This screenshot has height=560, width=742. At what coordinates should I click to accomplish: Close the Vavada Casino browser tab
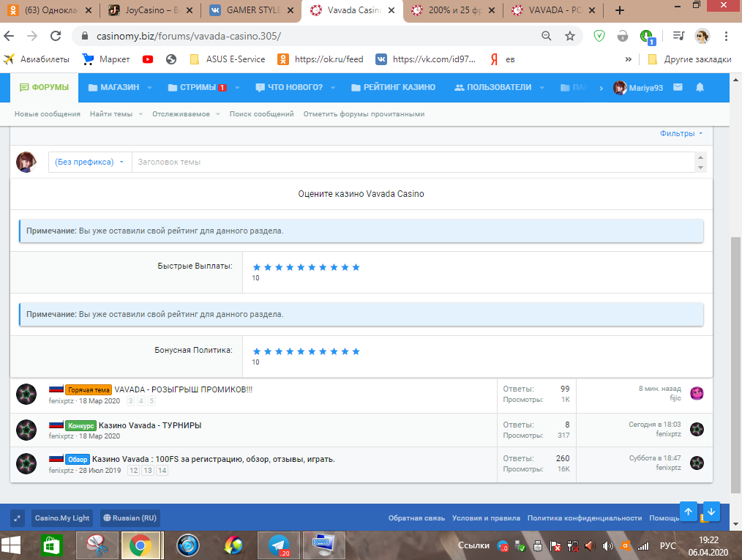click(x=391, y=10)
